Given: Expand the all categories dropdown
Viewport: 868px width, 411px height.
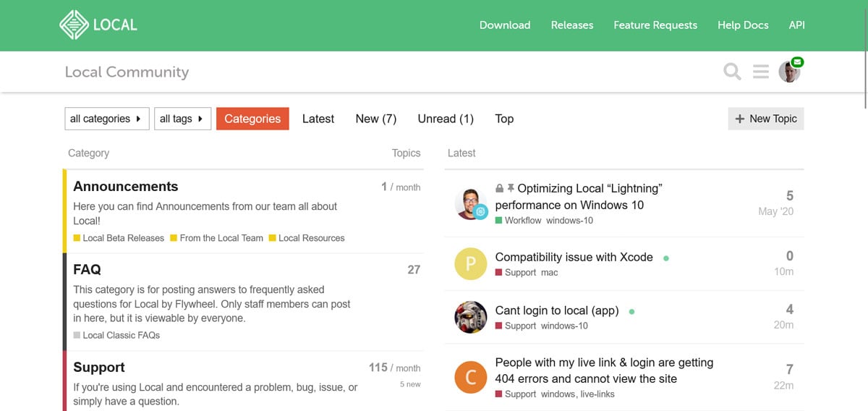Looking at the screenshot, I should pos(106,119).
